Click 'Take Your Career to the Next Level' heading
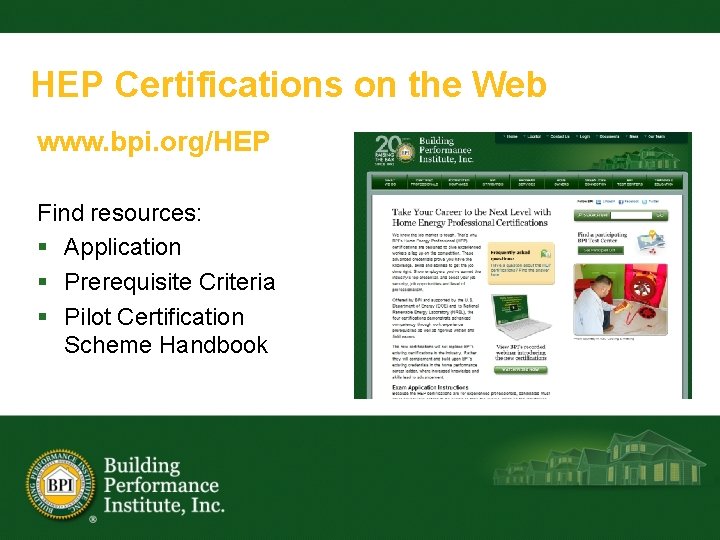Image resolution: width=720 pixels, height=540 pixels. 471,217
